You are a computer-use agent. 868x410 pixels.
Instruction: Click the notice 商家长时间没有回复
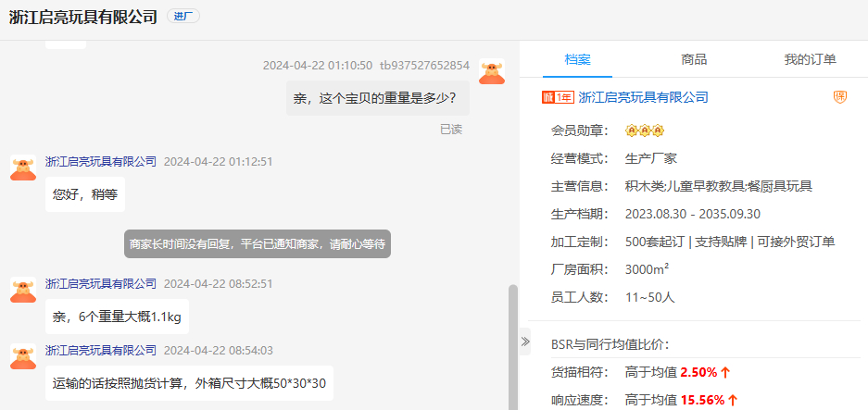coord(258,244)
